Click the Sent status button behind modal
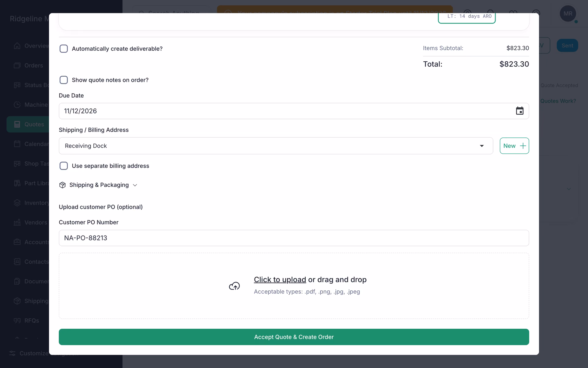 point(567,45)
